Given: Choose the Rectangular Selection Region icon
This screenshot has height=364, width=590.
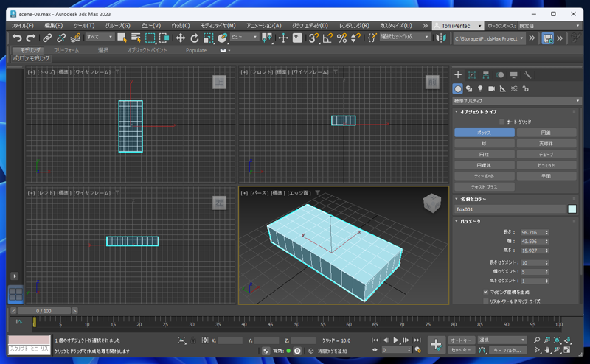Looking at the screenshot, I should [150, 38].
